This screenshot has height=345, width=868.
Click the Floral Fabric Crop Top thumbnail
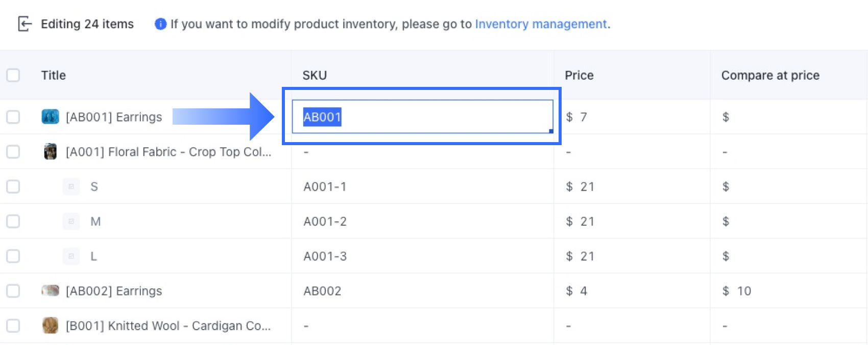point(50,152)
